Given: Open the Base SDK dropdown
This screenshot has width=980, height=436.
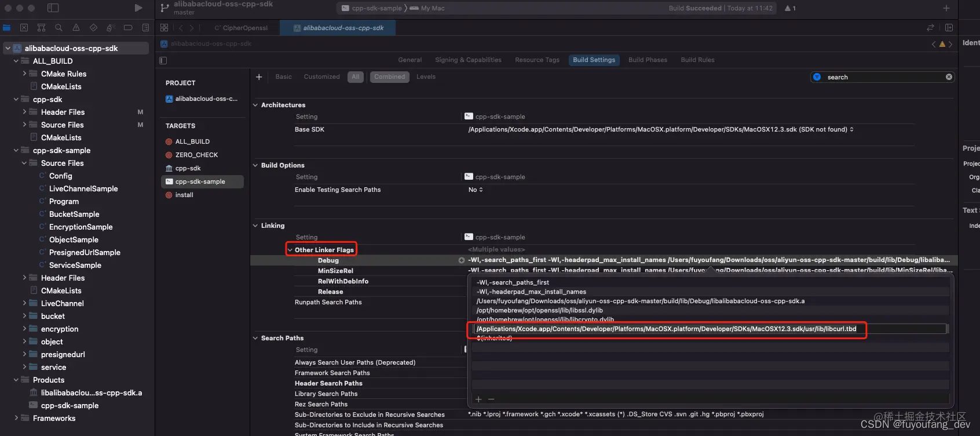Looking at the screenshot, I should click(661, 129).
